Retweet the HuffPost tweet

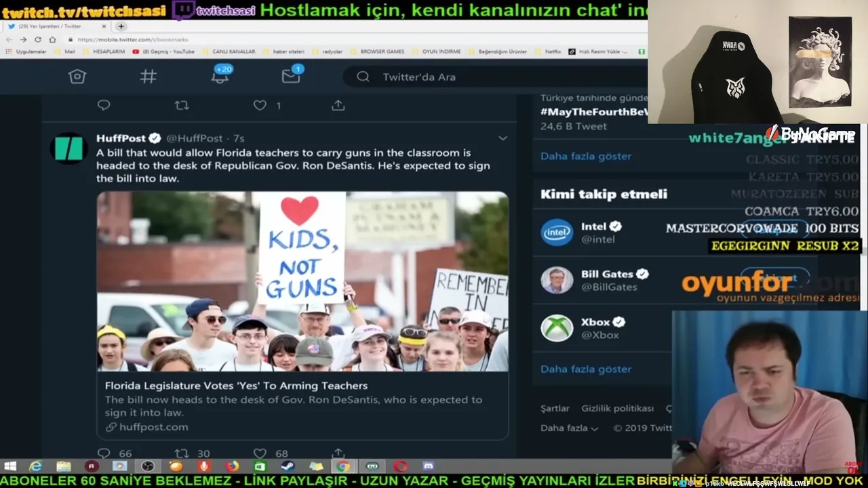(182, 453)
